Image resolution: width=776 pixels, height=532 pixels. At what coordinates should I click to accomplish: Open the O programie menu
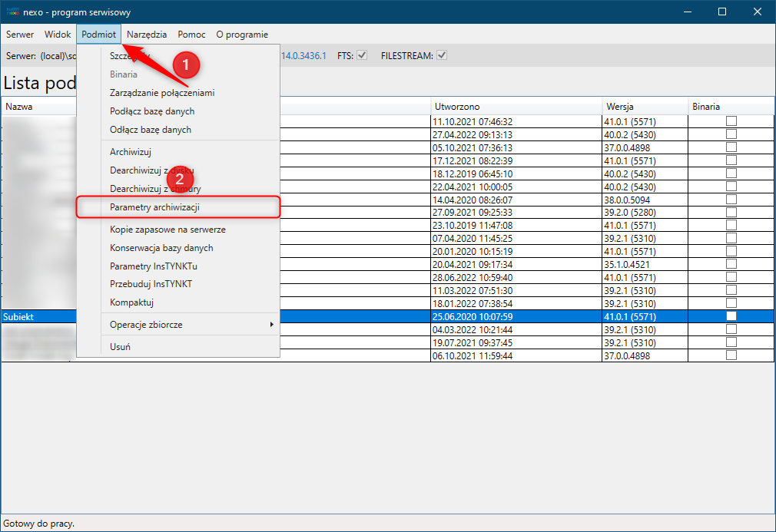[242, 35]
